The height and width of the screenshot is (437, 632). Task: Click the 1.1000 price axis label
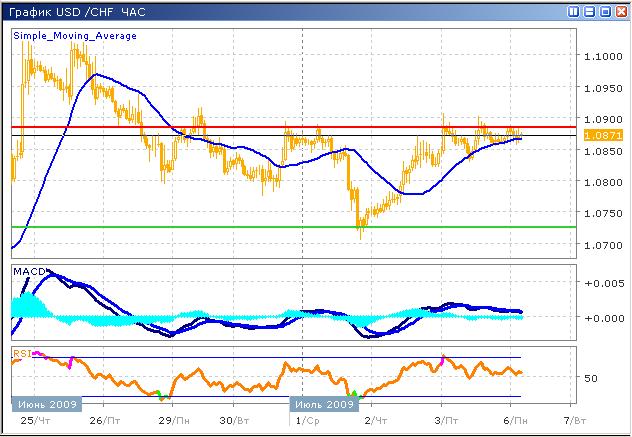click(x=601, y=57)
